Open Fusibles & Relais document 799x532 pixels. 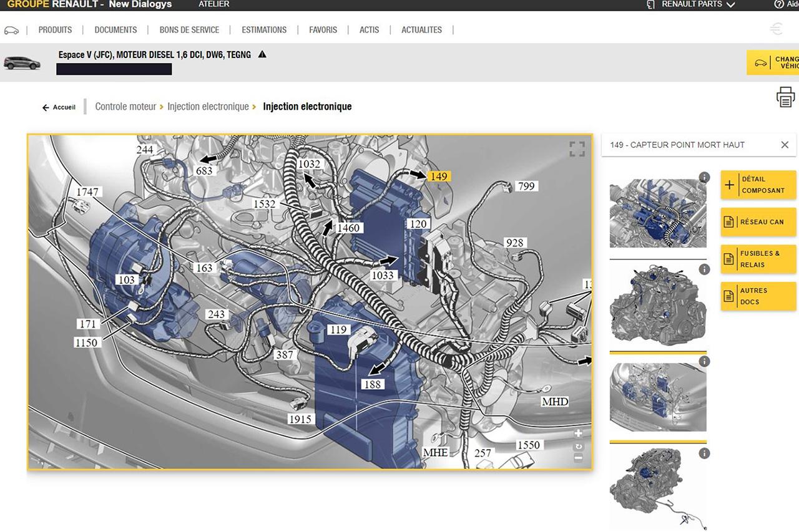pyautogui.click(x=758, y=259)
